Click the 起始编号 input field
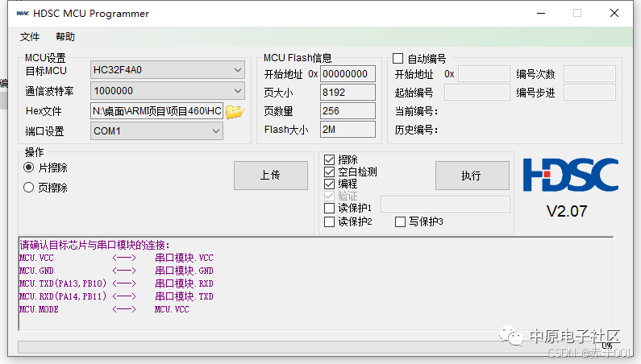Screen dimensions: 641x364 pyautogui.click(x=477, y=93)
